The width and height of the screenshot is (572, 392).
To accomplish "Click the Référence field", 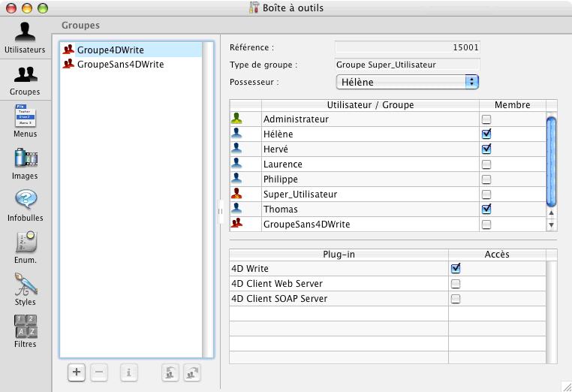I will pyautogui.click(x=407, y=47).
